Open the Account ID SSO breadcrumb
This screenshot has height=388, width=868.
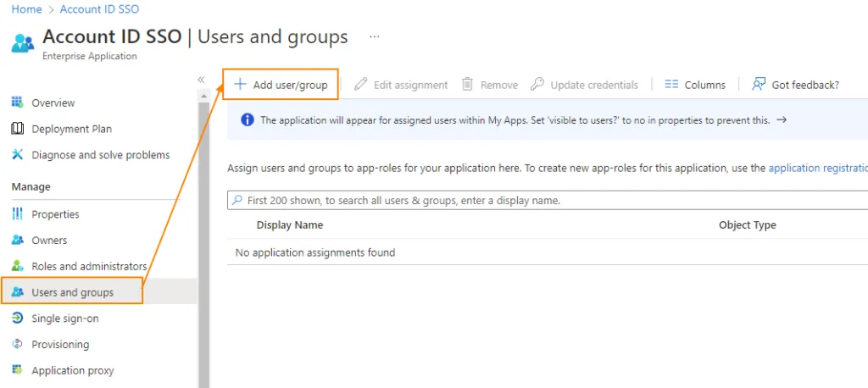[x=100, y=9]
